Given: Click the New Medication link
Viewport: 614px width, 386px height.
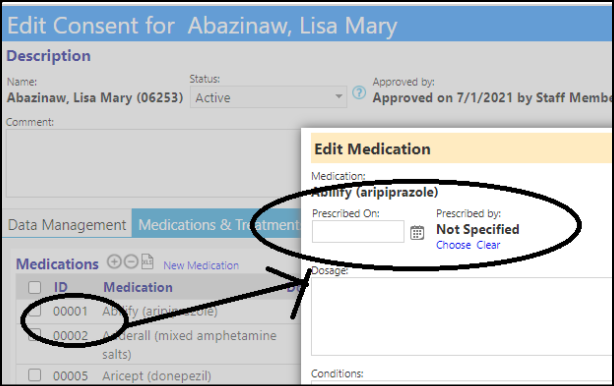Looking at the screenshot, I should tap(201, 265).
